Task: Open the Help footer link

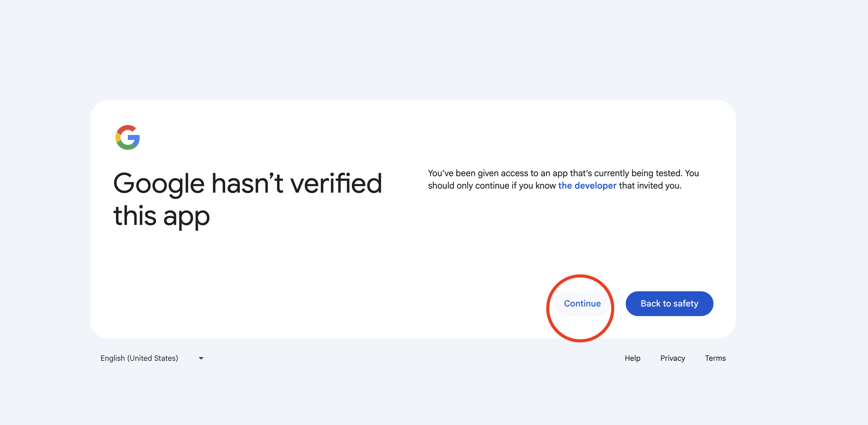Action: pos(633,358)
